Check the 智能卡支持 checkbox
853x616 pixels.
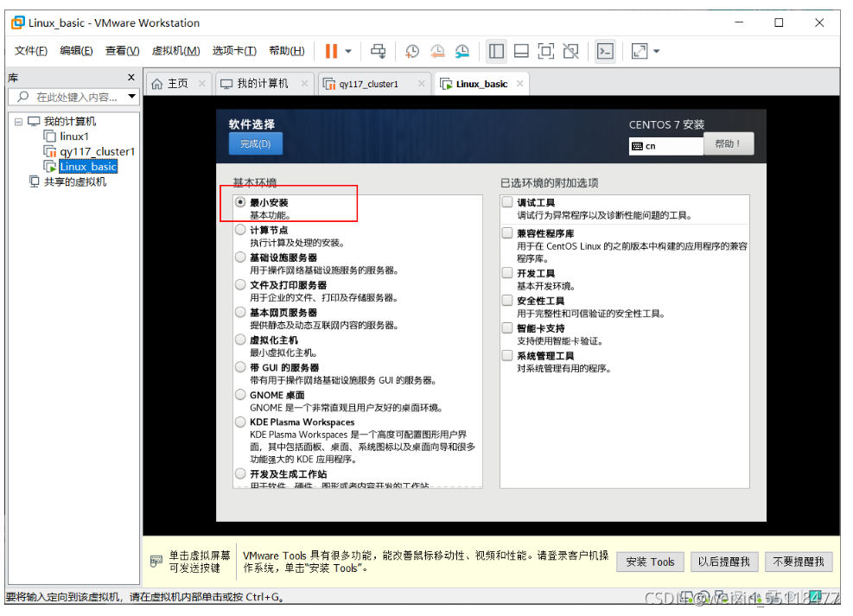click(x=507, y=327)
